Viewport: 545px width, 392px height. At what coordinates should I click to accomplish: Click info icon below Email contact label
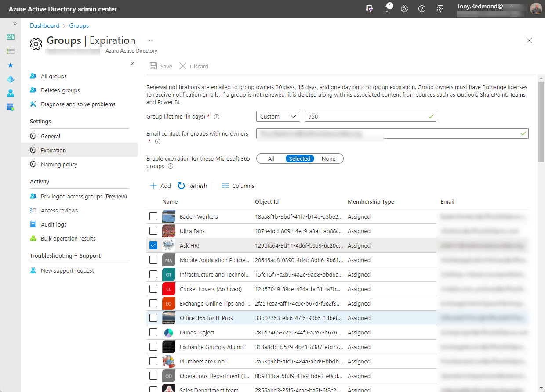click(158, 141)
